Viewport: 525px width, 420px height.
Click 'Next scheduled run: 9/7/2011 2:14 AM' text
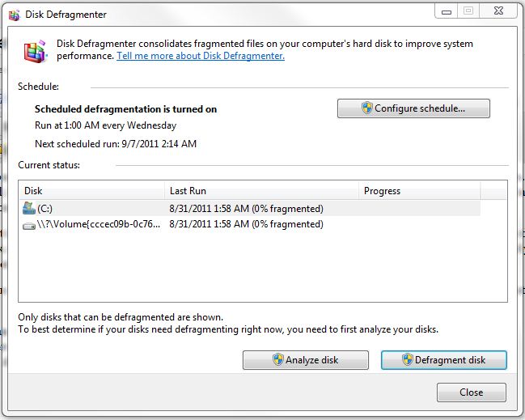(116, 144)
